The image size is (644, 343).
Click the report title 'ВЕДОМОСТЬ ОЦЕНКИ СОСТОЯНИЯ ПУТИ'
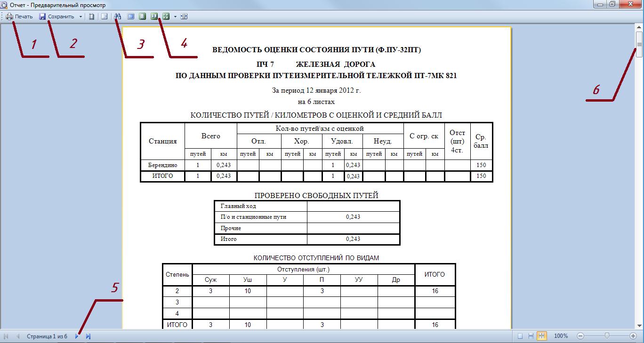(x=317, y=49)
